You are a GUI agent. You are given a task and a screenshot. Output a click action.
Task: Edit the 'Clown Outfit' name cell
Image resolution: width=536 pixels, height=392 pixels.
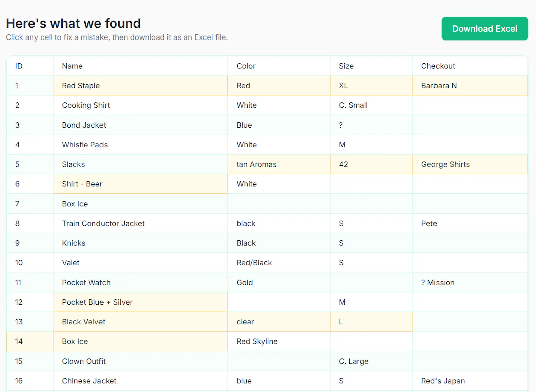140,361
